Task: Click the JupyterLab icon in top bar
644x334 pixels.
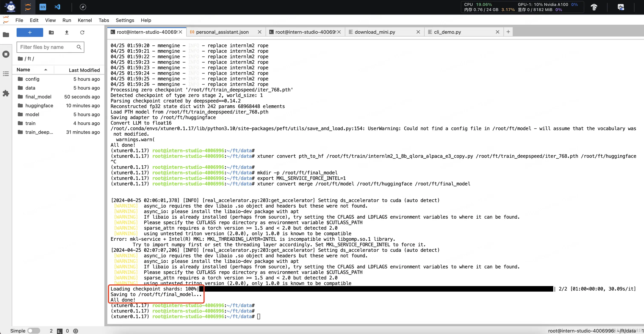Action: tap(28, 7)
